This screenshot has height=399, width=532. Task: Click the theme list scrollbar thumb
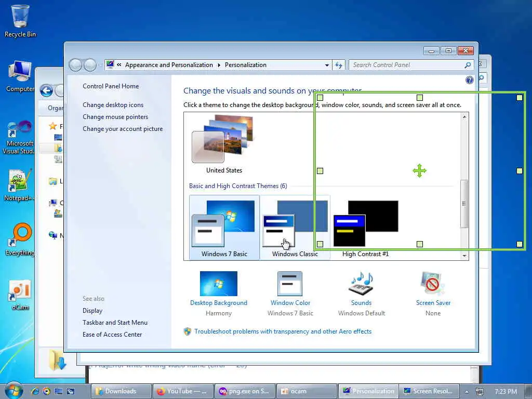pyautogui.click(x=464, y=204)
